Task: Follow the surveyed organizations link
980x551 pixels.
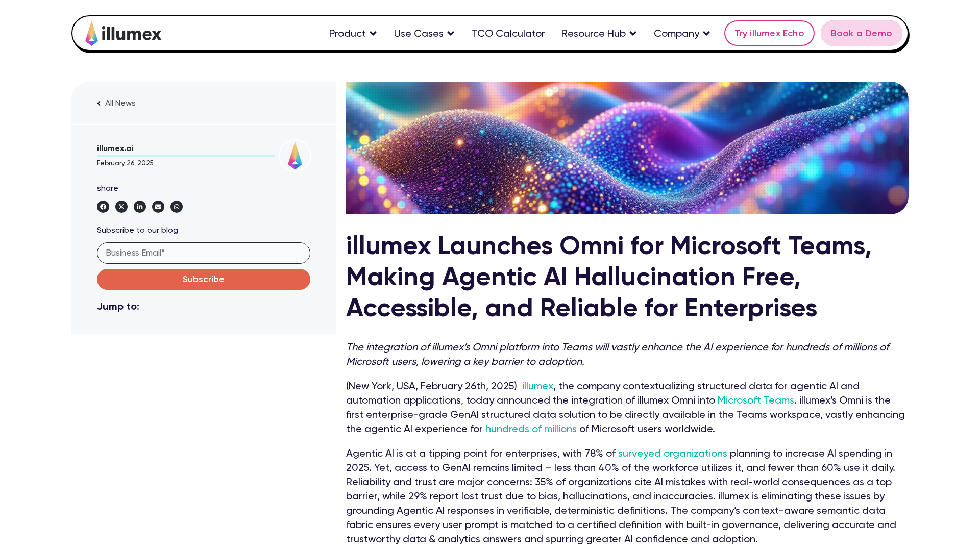Action: click(672, 454)
